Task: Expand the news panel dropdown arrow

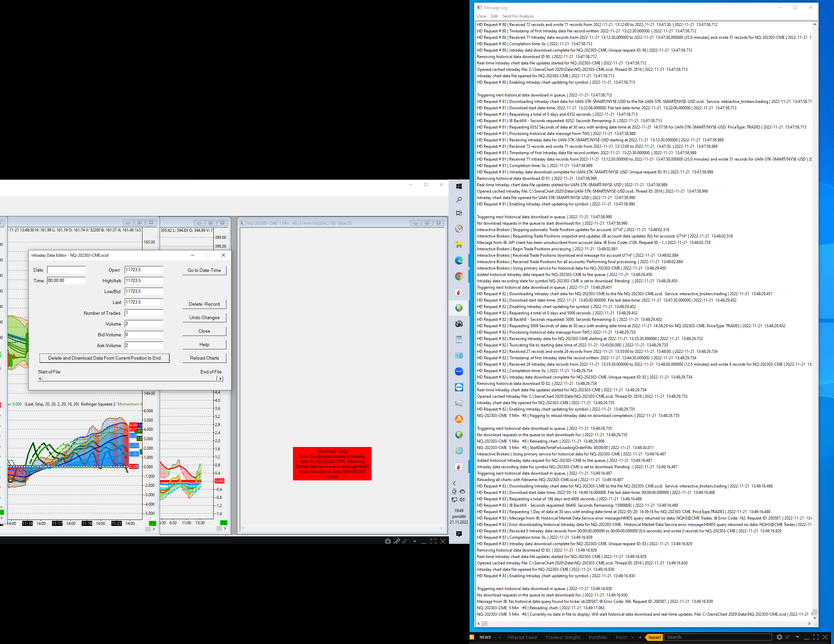Action: pos(797,637)
